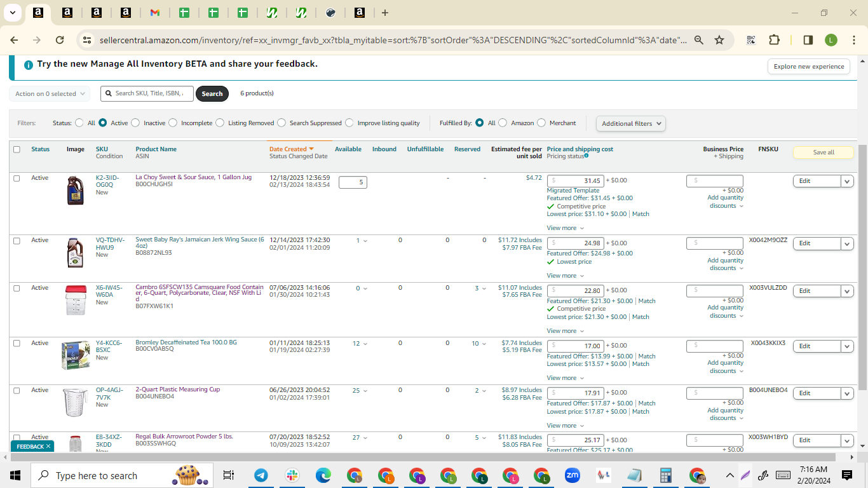Click the Explore new experience button
The height and width of the screenshot is (488, 868).
point(809,67)
